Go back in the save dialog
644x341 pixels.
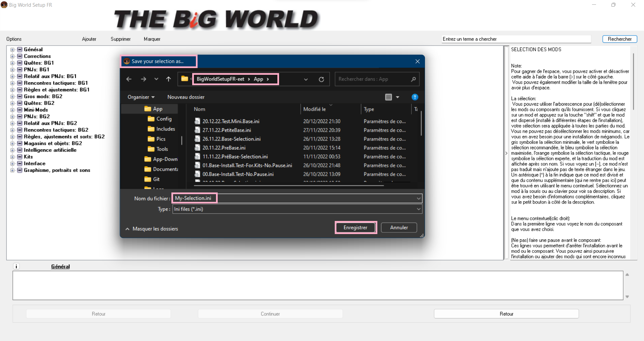coord(129,79)
